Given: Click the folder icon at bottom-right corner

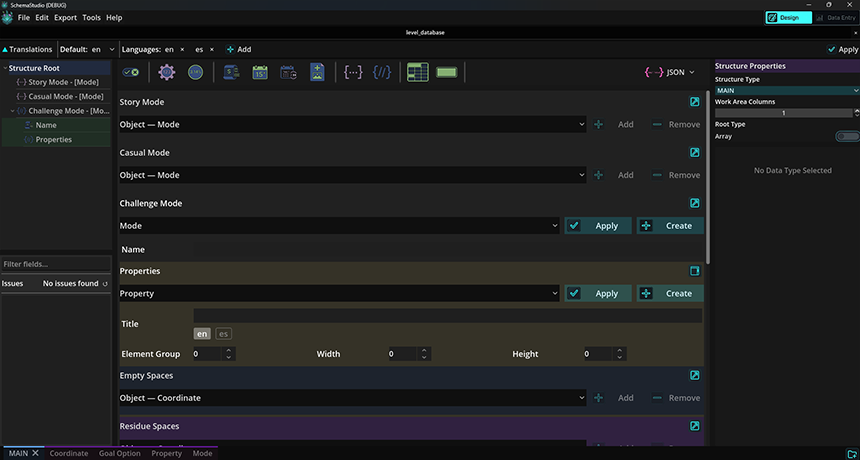Looking at the screenshot, I should click(852, 453).
